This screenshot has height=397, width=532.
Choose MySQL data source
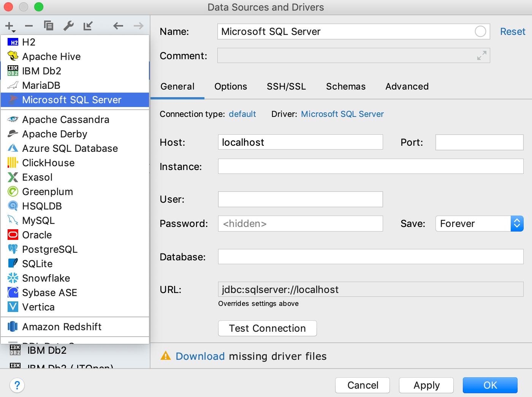click(x=75, y=221)
